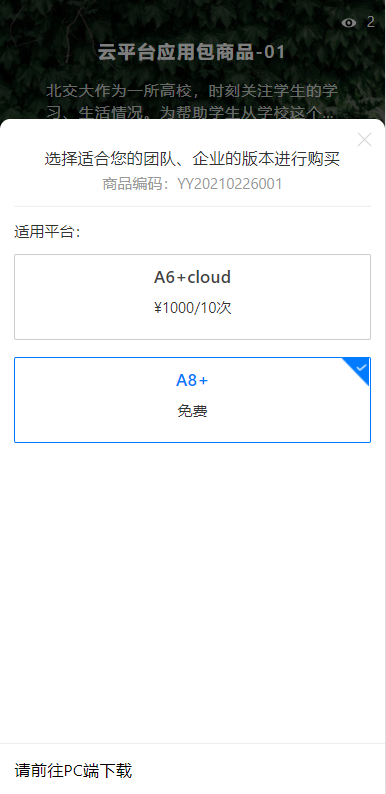Click the 商品编码 label text

pos(133,184)
